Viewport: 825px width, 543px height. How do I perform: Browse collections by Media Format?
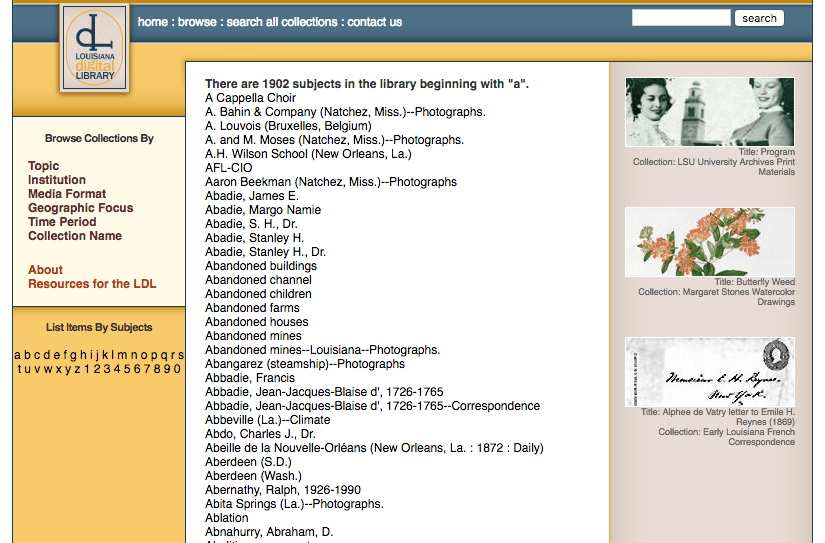[67, 194]
